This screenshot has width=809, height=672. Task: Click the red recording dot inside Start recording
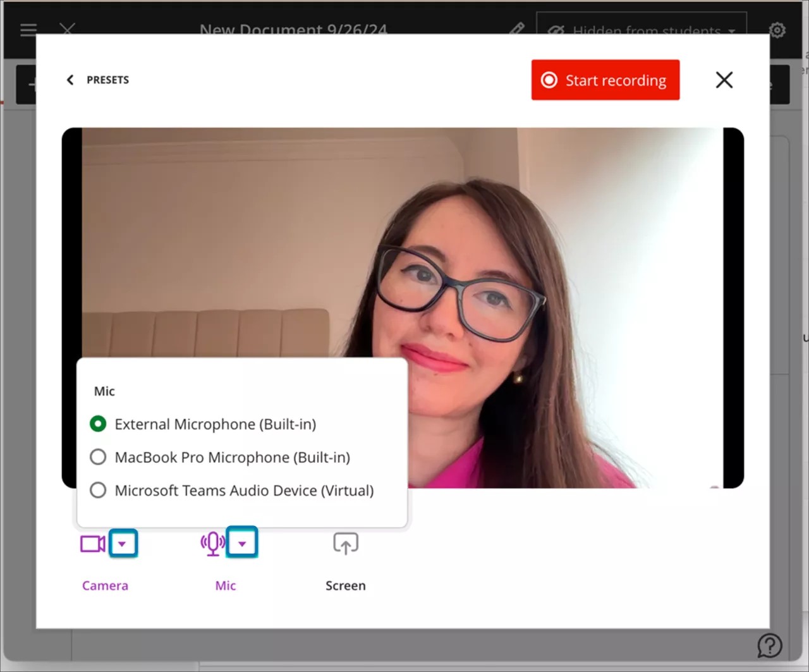pos(549,80)
